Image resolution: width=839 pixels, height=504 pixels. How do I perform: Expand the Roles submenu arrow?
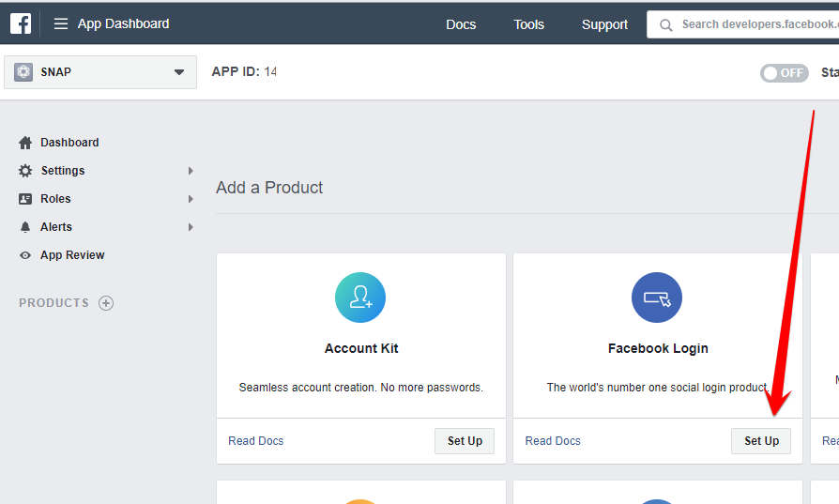(x=191, y=199)
